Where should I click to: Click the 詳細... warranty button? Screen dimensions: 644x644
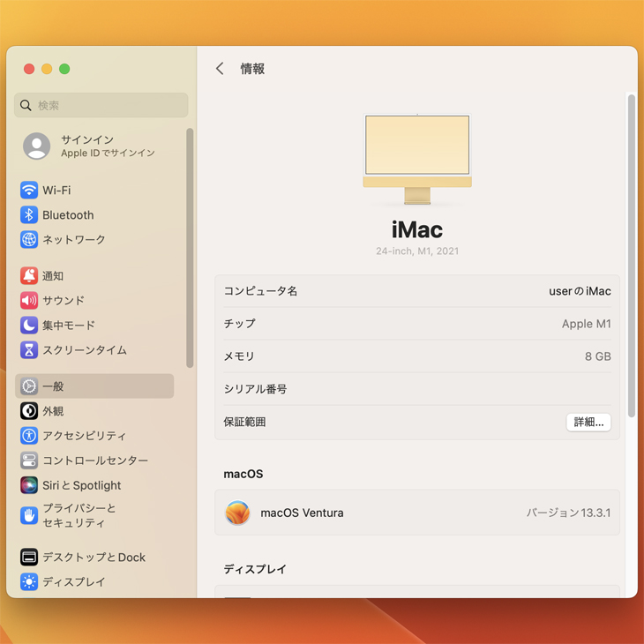[x=588, y=423]
